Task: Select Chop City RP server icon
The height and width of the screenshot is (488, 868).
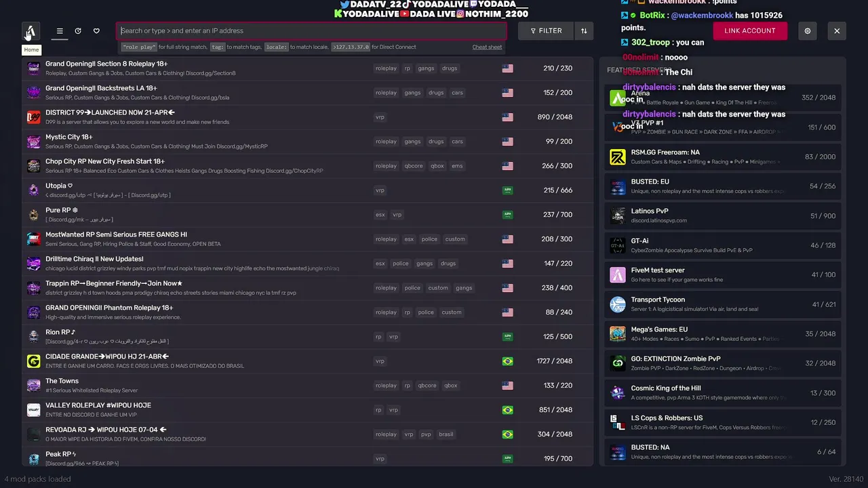Action: 33,166
